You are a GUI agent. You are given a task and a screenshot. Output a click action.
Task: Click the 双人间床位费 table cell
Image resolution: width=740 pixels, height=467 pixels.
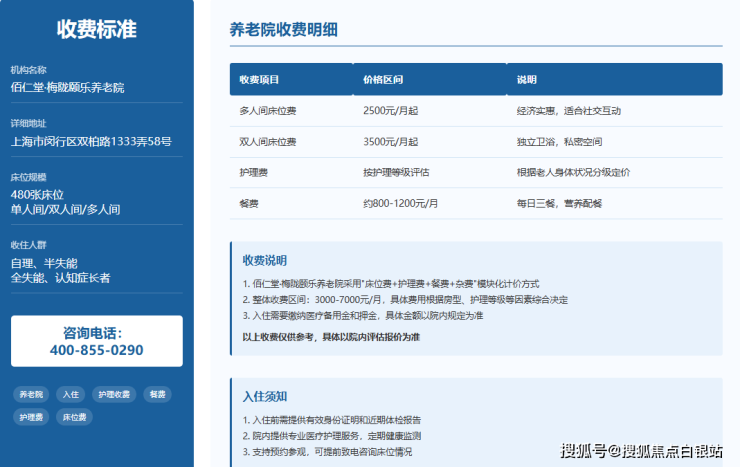pyautogui.click(x=268, y=142)
